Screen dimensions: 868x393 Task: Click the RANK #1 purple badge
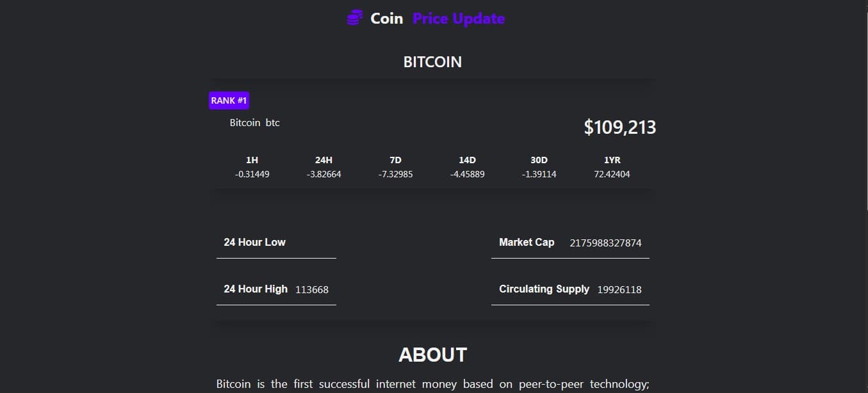(x=229, y=100)
